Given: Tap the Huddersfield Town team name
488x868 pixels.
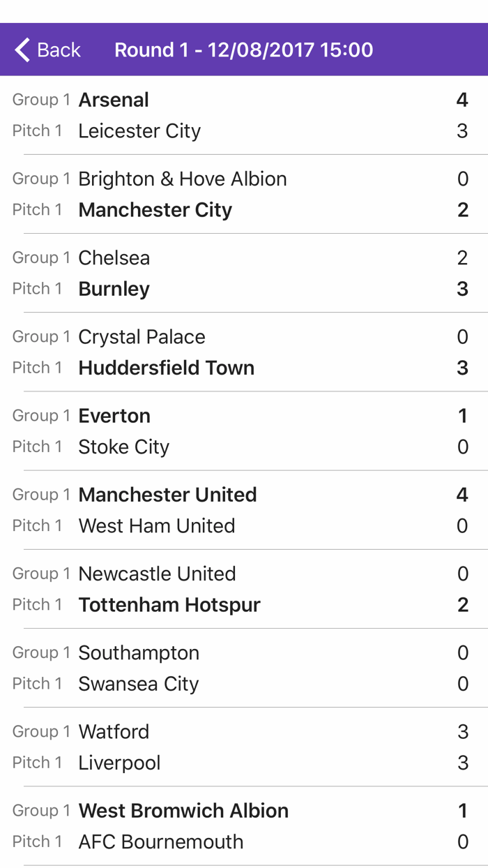Looking at the screenshot, I should coord(167,368).
